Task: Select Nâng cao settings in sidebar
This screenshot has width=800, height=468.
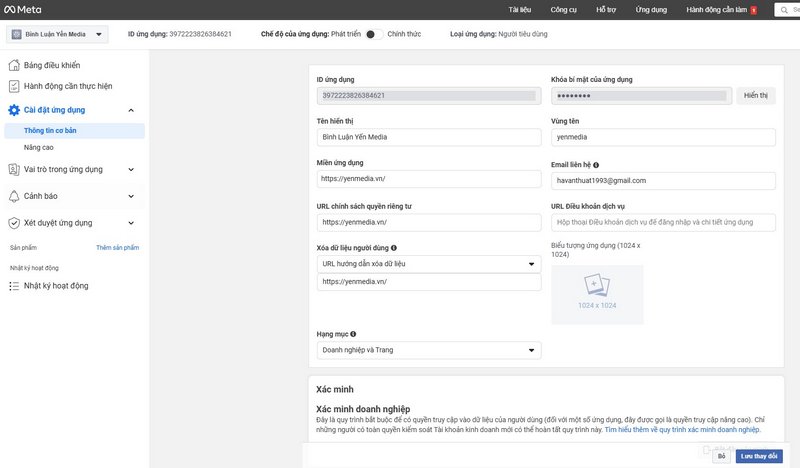Action: tap(39, 147)
